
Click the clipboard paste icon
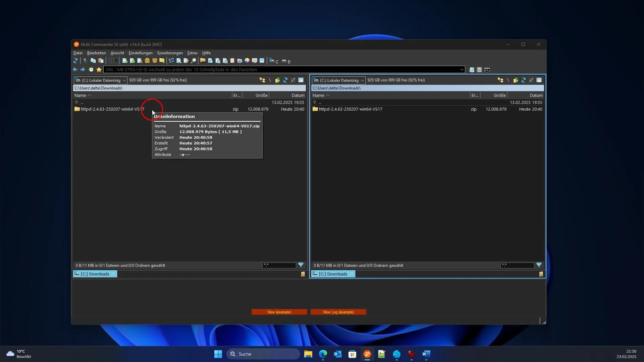pyautogui.click(x=101, y=61)
